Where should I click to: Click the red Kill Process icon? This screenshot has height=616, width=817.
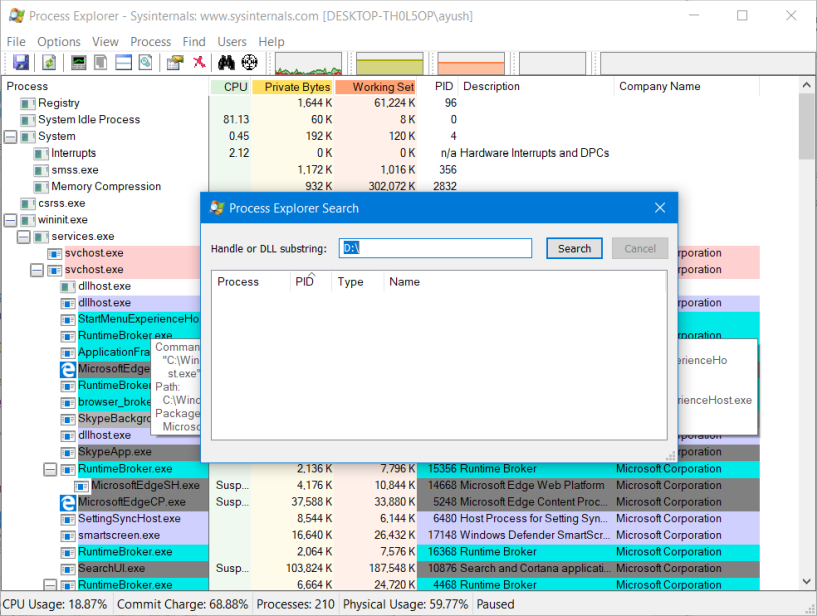(x=200, y=63)
